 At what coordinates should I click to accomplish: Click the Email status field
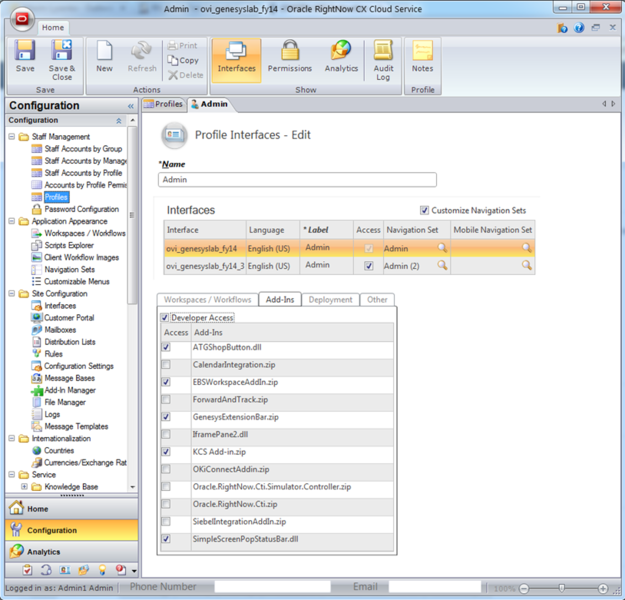coord(435,587)
